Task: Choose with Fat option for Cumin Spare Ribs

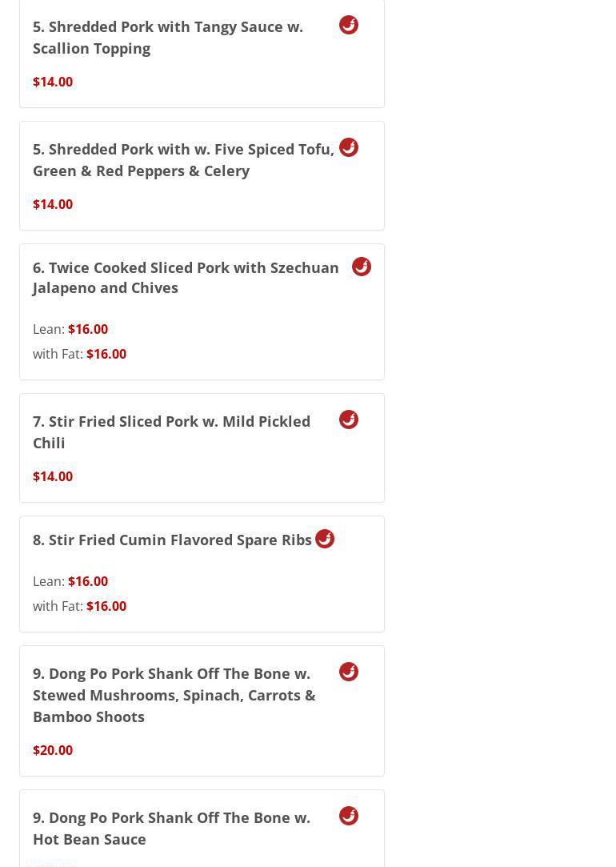Action: 79,606
